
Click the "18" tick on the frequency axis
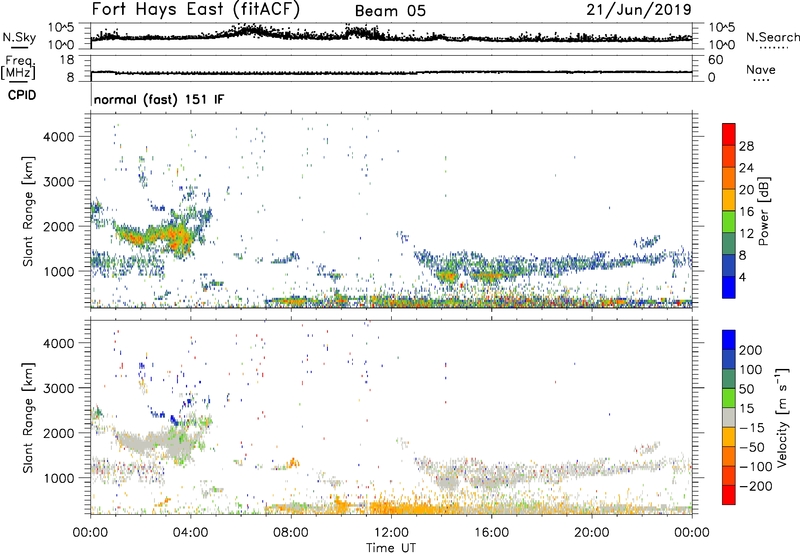click(67, 60)
